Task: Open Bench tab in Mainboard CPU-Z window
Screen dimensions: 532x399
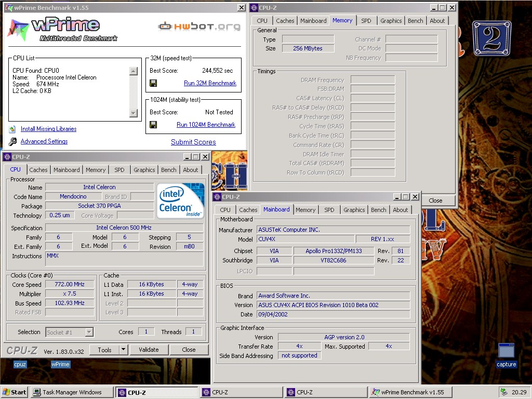Action: click(x=379, y=210)
